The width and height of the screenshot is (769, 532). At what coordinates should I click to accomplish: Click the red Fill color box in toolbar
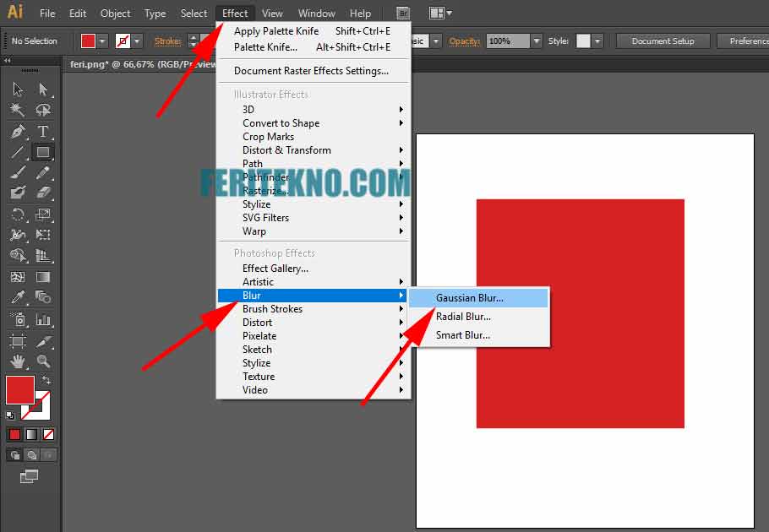click(19, 390)
